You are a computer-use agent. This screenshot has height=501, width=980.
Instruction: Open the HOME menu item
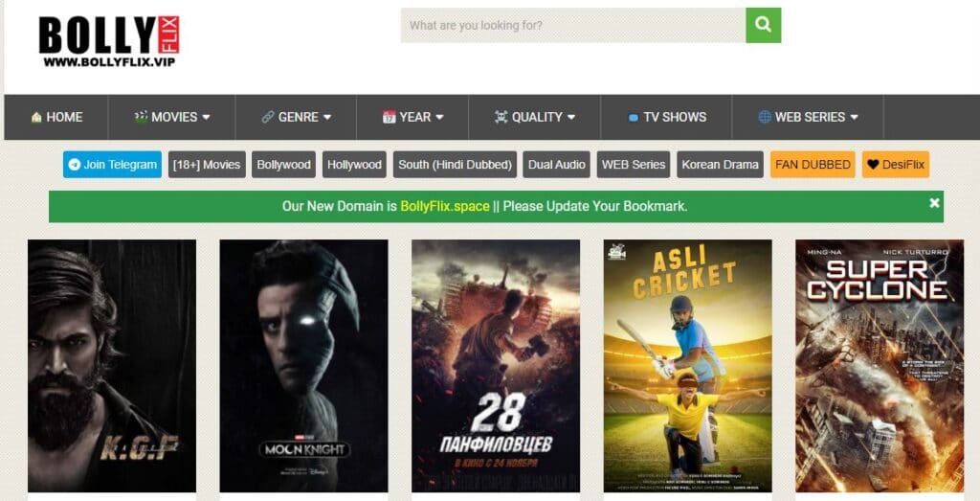click(x=56, y=117)
